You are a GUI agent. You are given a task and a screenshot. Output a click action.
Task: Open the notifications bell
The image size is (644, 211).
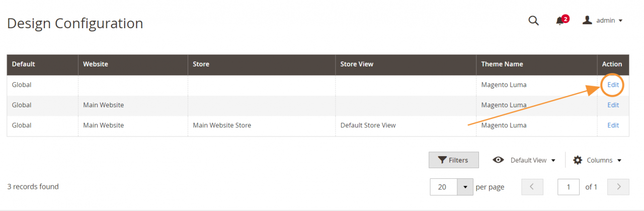tap(560, 21)
